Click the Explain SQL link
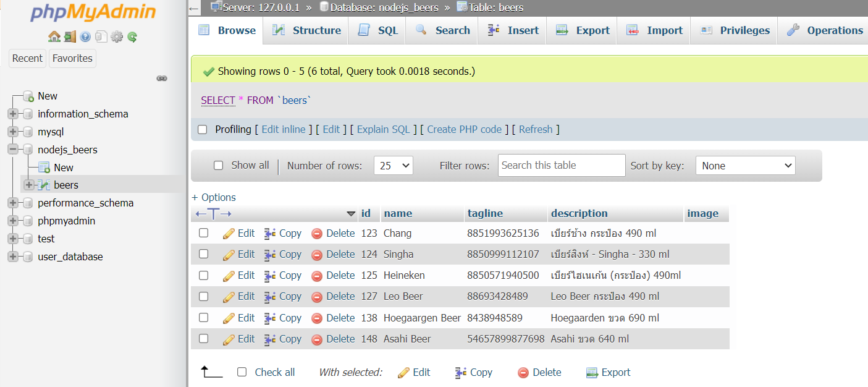 pos(383,130)
